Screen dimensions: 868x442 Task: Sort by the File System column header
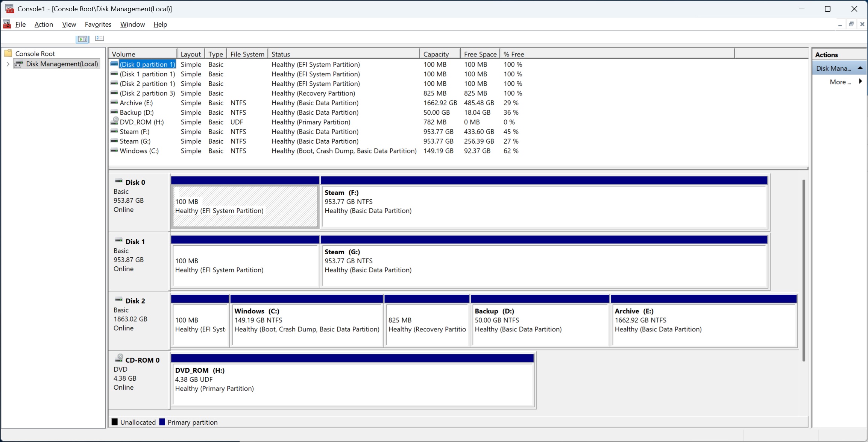tap(247, 54)
